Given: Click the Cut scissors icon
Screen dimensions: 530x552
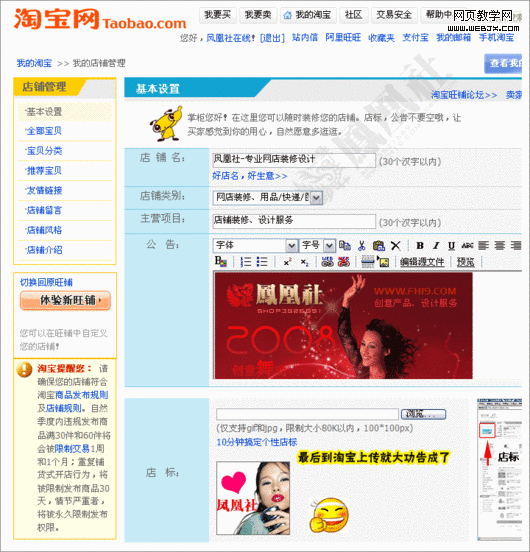Looking at the screenshot, I should [x=361, y=245].
